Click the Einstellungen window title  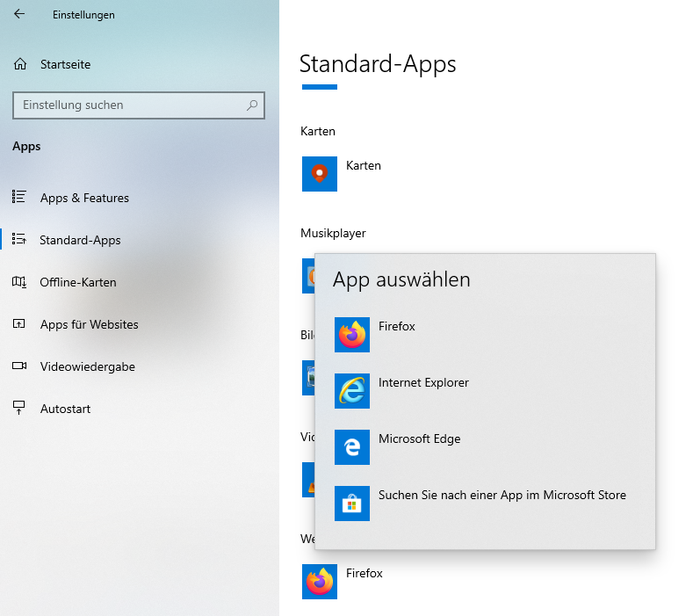[x=83, y=15]
